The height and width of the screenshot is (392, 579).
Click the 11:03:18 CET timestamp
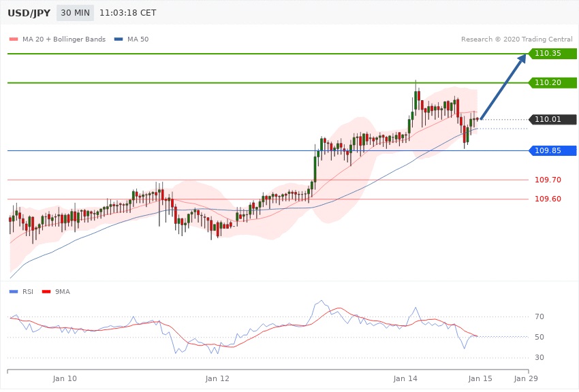[x=128, y=13]
